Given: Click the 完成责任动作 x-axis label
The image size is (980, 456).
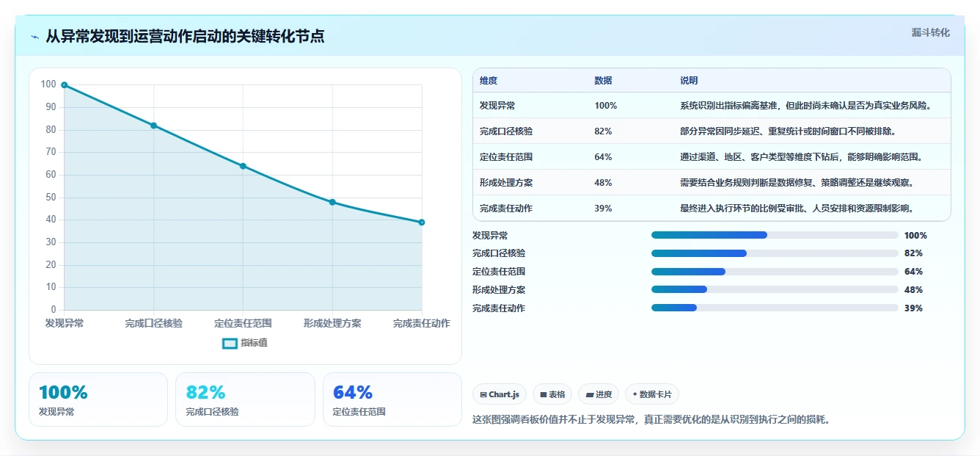Looking at the screenshot, I should coord(422,323).
